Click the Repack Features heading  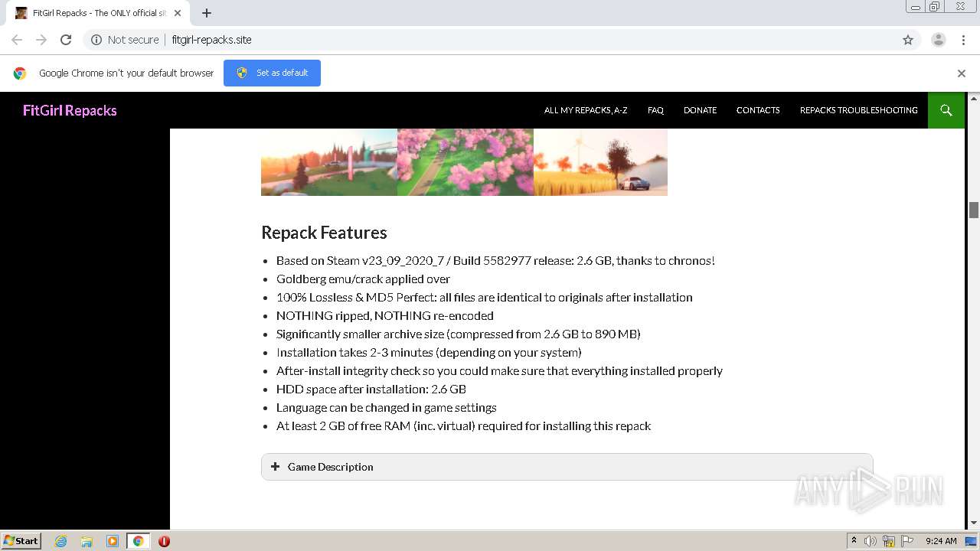(x=324, y=233)
